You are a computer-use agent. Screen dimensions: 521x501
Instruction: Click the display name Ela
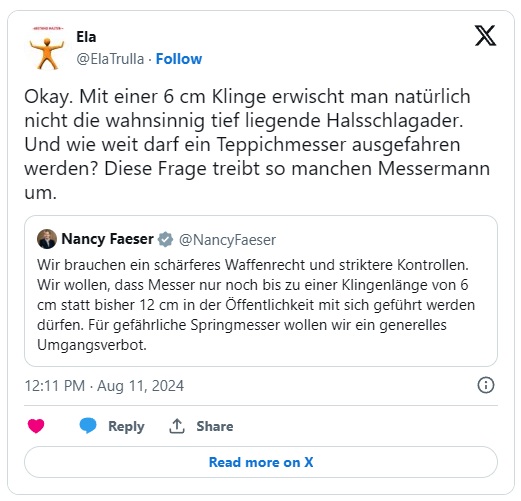pos(86,37)
